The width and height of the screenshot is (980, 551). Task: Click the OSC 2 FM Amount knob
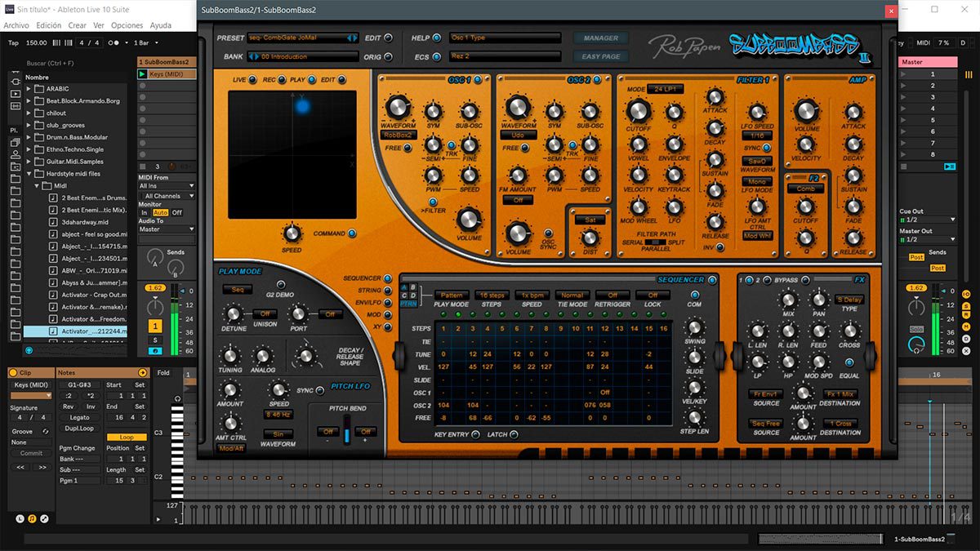(517, 175)
